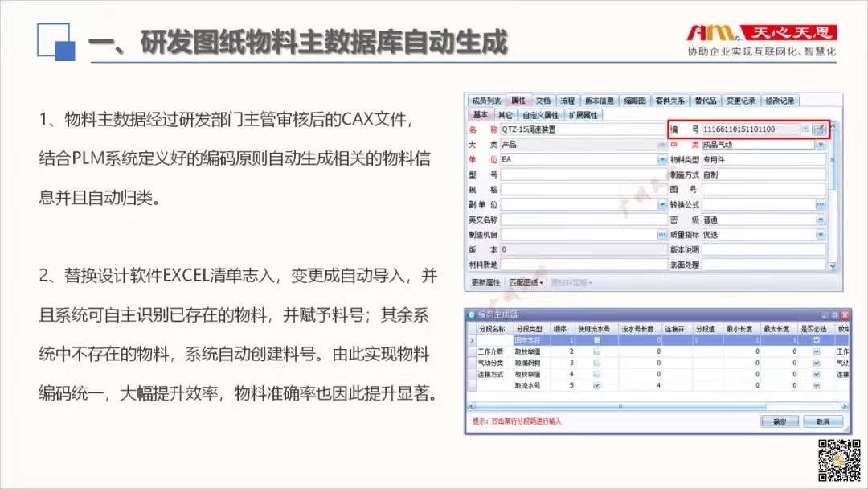Click the 编码生成器 window title icon
The image size is (868, 489).
(x=472, y=314)
